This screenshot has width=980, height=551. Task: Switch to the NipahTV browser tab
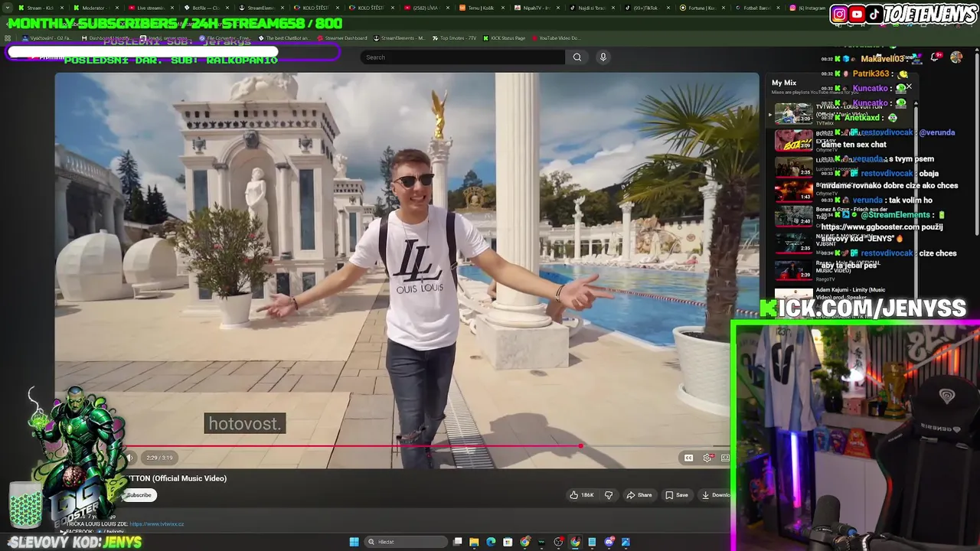(536, 8)
